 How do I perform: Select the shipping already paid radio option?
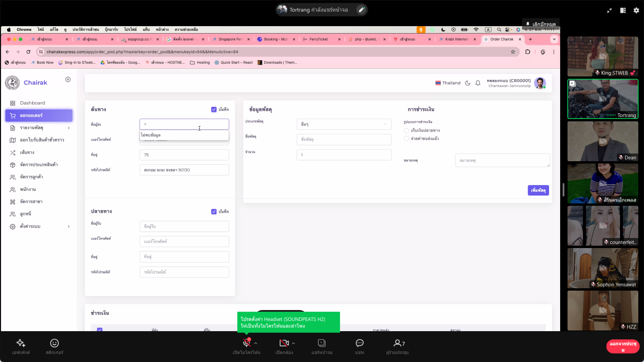tap(407, 139)
